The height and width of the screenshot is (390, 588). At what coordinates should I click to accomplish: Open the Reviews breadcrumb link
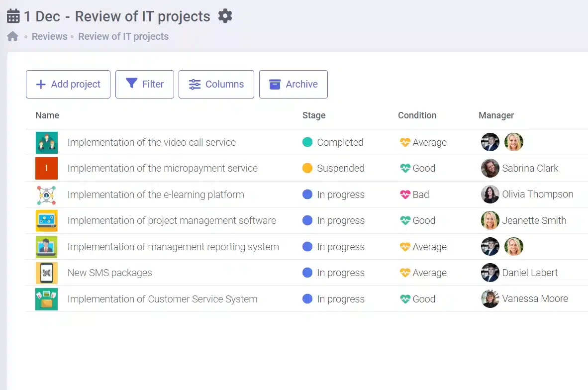tap(50, 36)
